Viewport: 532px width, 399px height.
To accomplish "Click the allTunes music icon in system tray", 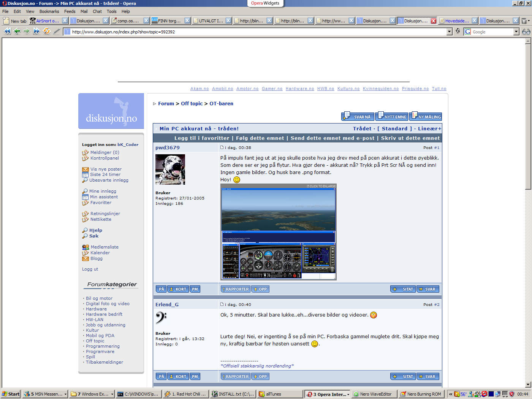I will (458, 394).
